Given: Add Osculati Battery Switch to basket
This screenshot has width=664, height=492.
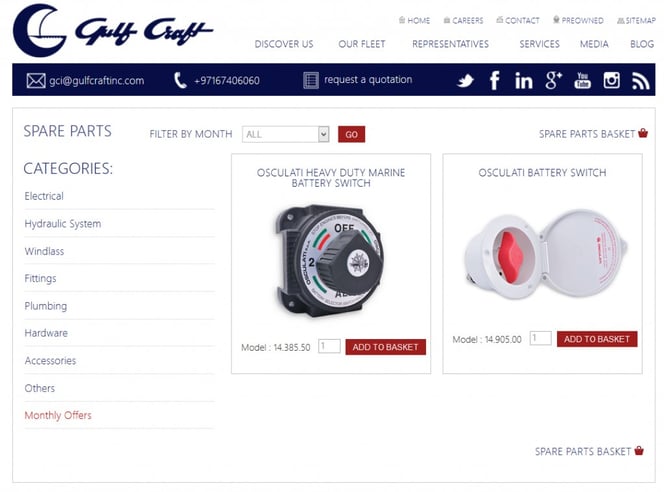Looking at the screenshot, I should point(597,339).
